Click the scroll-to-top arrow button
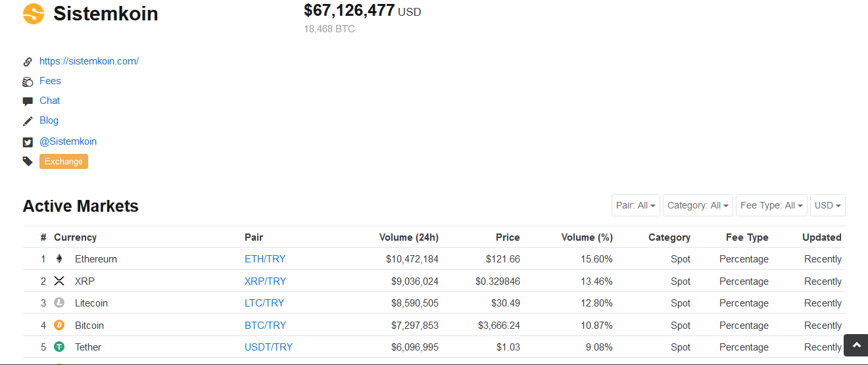 (x=856, y=345)
